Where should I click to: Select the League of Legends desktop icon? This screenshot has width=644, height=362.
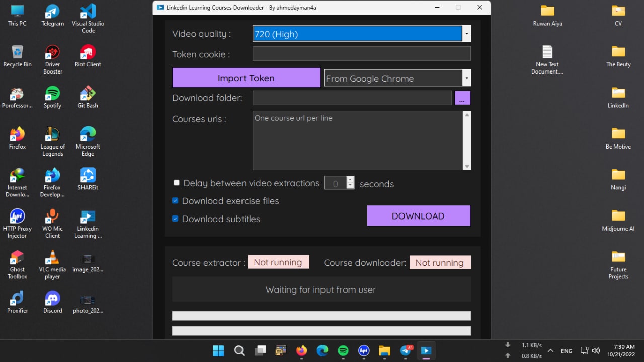(x=52, y=141)
